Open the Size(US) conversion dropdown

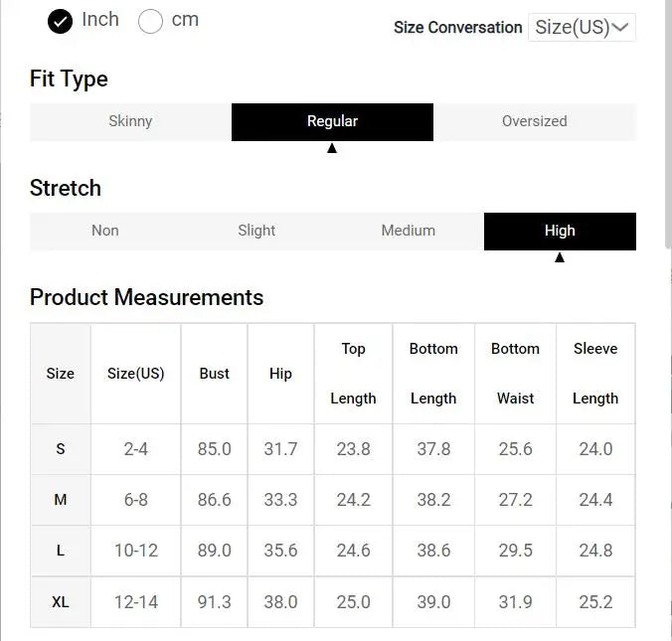tap(582, 28)
